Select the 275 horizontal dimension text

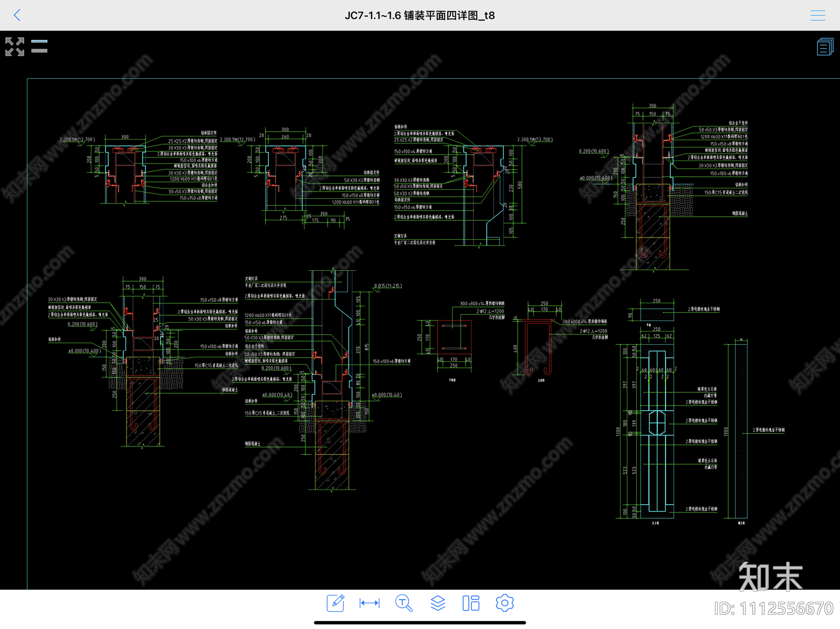pyautogui.click(x=283, y=218)
